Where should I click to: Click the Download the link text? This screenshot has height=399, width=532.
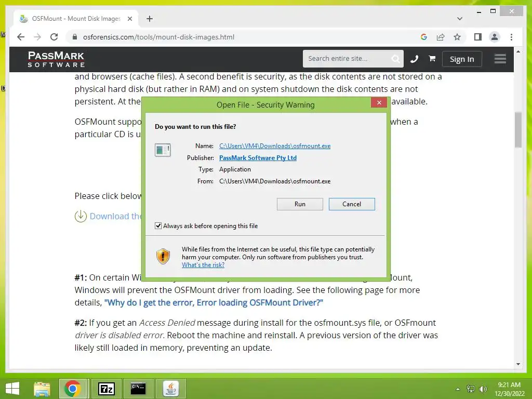[x=115, y=216]
